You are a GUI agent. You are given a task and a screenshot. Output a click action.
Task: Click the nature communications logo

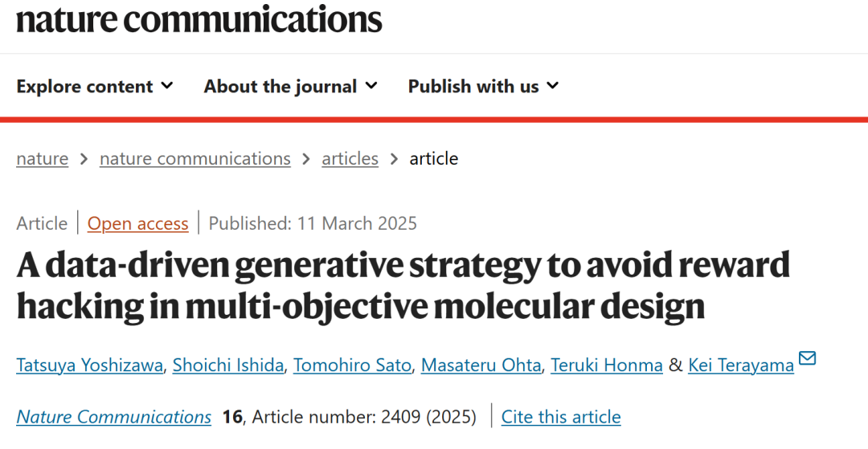click(x=199, y=18)
